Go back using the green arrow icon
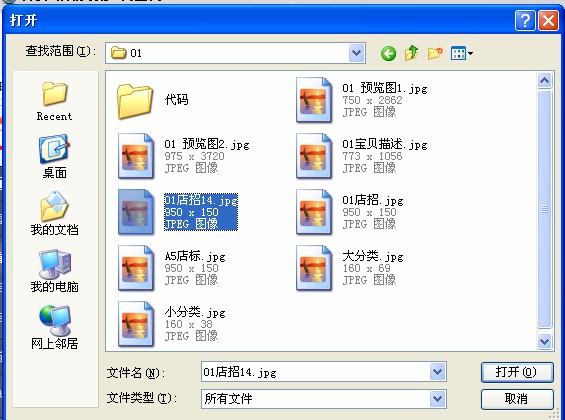Viewport: 565px width, 420px height. (388, 54)
